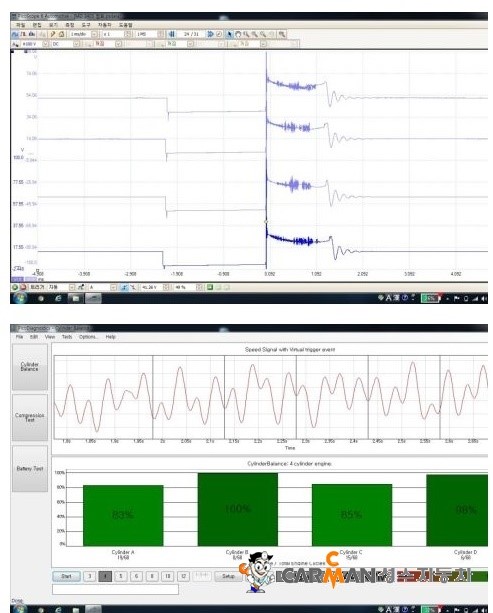Select the 6 cylinder toggle button
Image resolution: width=493 pixels, height=613 pixels.
pos(136,576)
